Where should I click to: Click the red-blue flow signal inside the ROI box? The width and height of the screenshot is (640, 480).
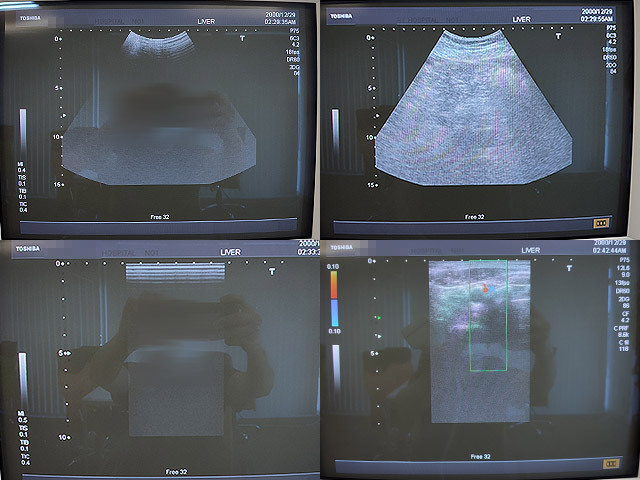(x=488, y=288)
